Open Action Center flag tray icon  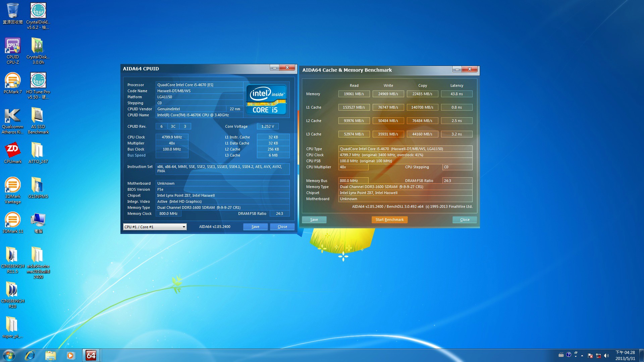coord(590,356)
